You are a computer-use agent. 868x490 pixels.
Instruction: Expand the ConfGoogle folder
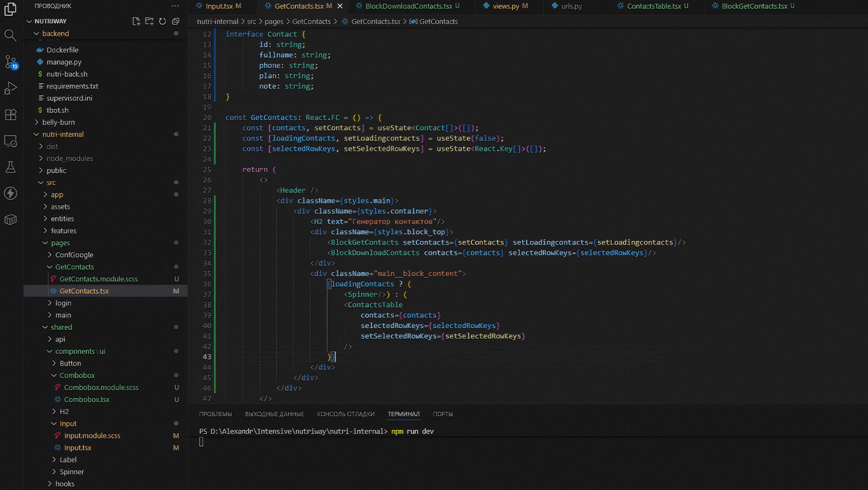pyautogui.click(x=74, y=255)
